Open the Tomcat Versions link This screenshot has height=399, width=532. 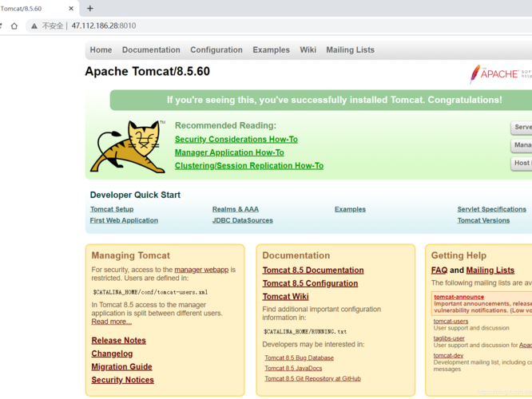pyautogui.click(x=483, y=220)
